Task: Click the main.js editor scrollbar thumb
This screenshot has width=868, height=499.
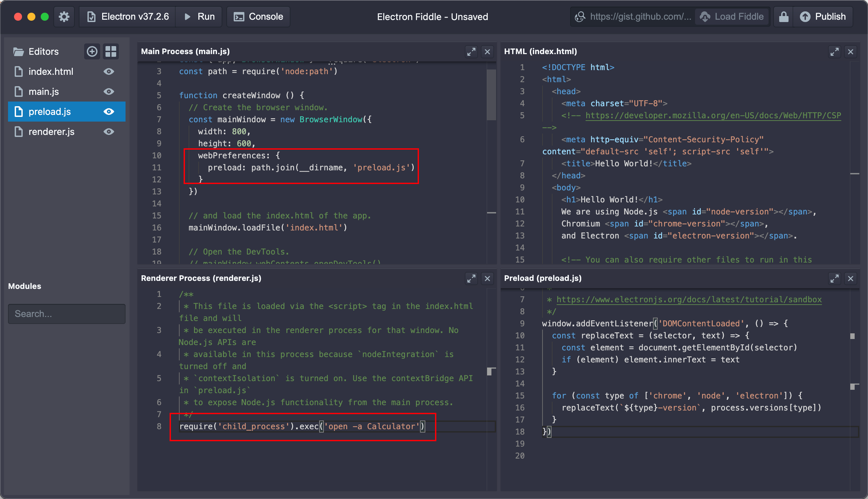Action: [x=491, y=95]
